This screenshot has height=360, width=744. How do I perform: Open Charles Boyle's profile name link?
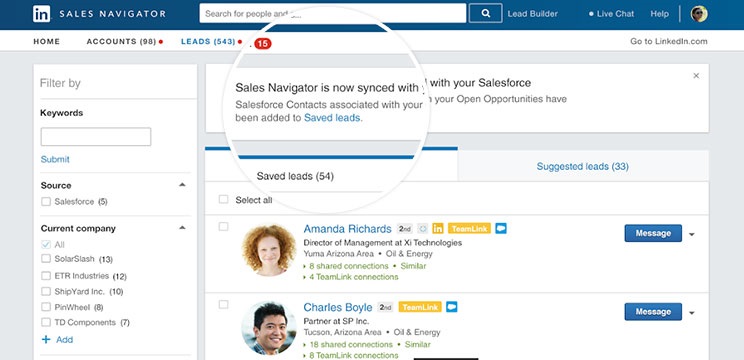[x=338, y=307]
